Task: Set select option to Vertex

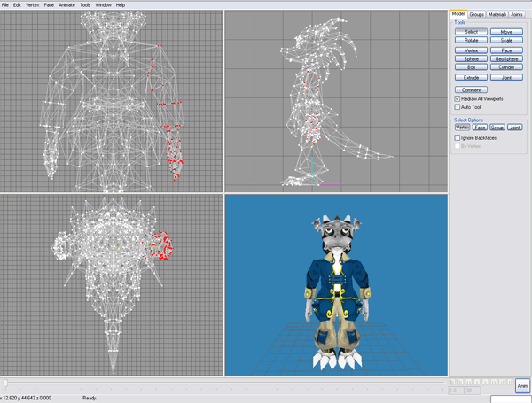Action: point(462,128)
